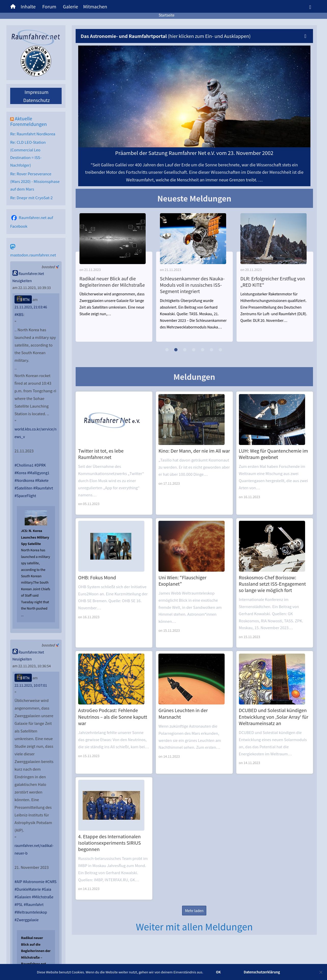Viewport: 327px width, 980px height.
Task: Click the Mehr laden button
Action: coord(194,910)
